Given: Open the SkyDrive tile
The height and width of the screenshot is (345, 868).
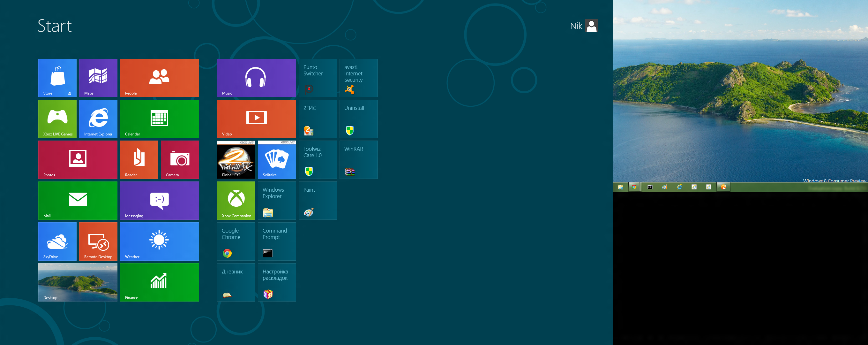Looking at the screenshot, I should [x=57, y=241].
